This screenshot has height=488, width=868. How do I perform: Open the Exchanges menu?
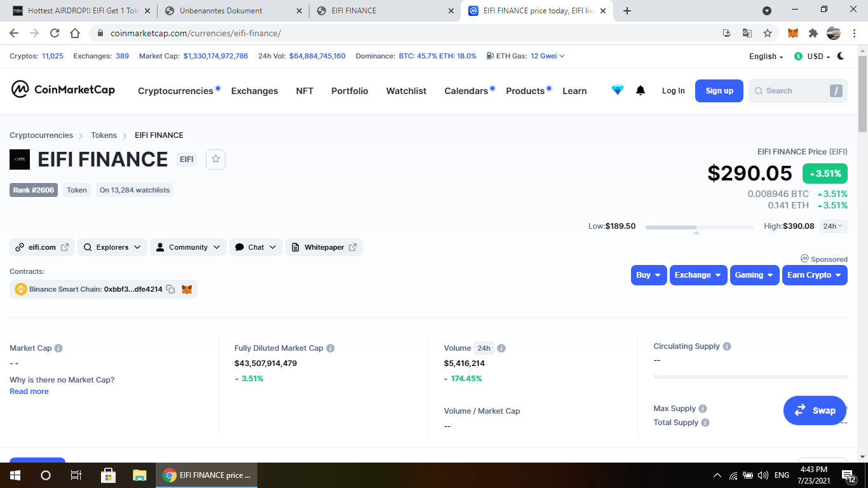click(255, 91)
